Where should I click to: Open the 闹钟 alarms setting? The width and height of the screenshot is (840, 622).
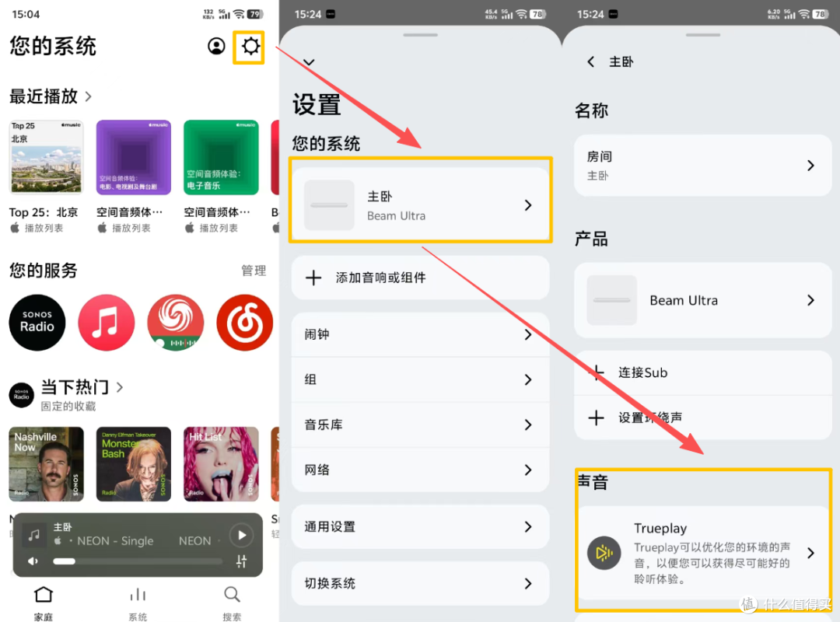tap(420, 334)
